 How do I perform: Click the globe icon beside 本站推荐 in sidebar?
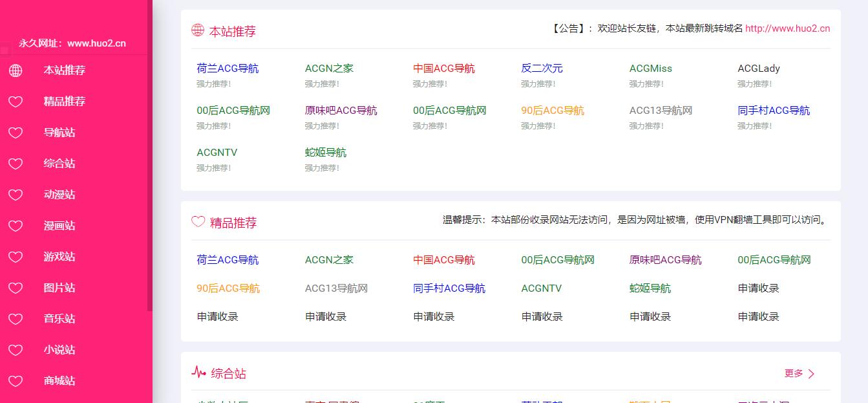pos(16,71)
